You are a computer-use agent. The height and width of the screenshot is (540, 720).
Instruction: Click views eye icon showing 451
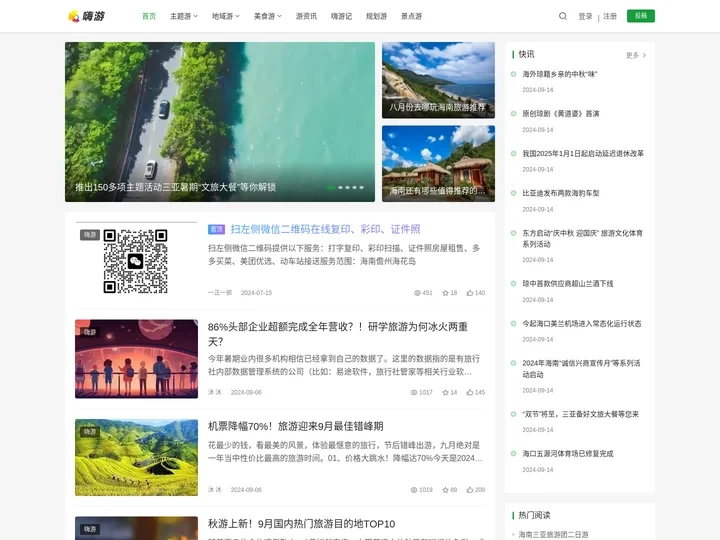[x=417, y=293]
